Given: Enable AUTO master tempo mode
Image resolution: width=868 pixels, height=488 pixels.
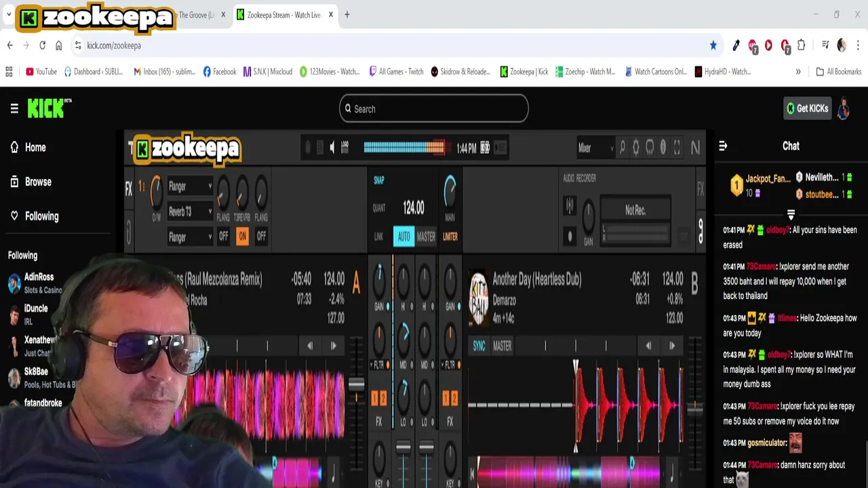Looking at the screenshot, I should click(403, 237).
